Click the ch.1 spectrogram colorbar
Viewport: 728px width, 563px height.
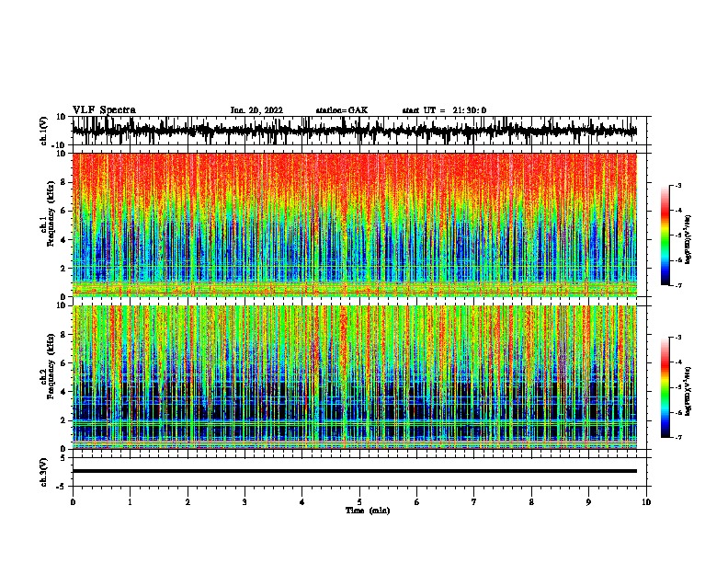tap(665, 236)
